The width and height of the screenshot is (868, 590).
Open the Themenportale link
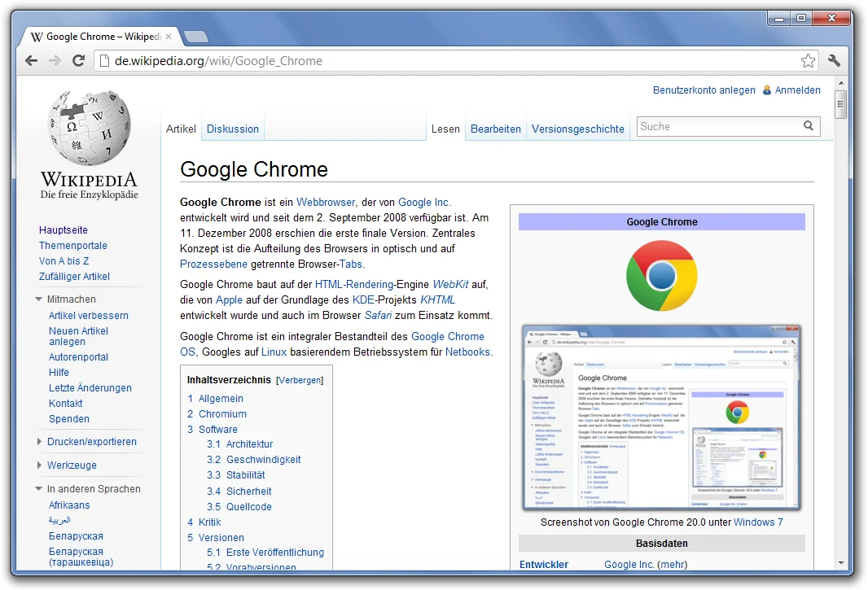point(73,245)
